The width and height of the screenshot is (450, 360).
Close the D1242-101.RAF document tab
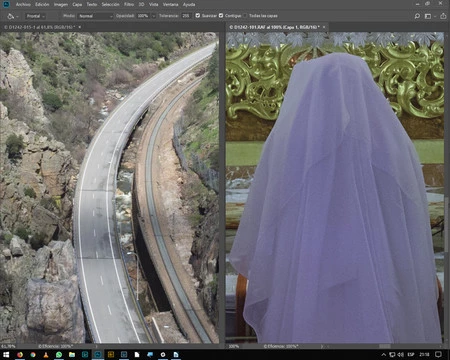click(x=324, y=27)
